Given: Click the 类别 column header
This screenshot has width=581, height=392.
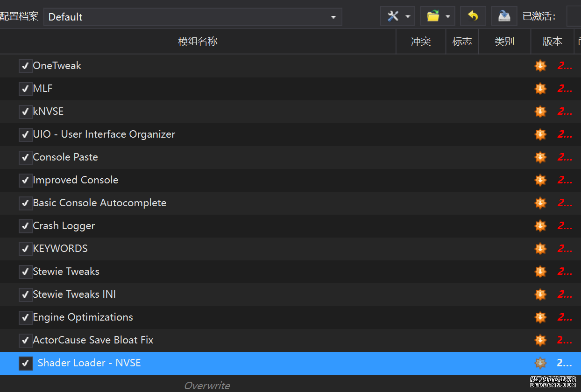Looking at the screenshot, I should (x=504, y=42).
